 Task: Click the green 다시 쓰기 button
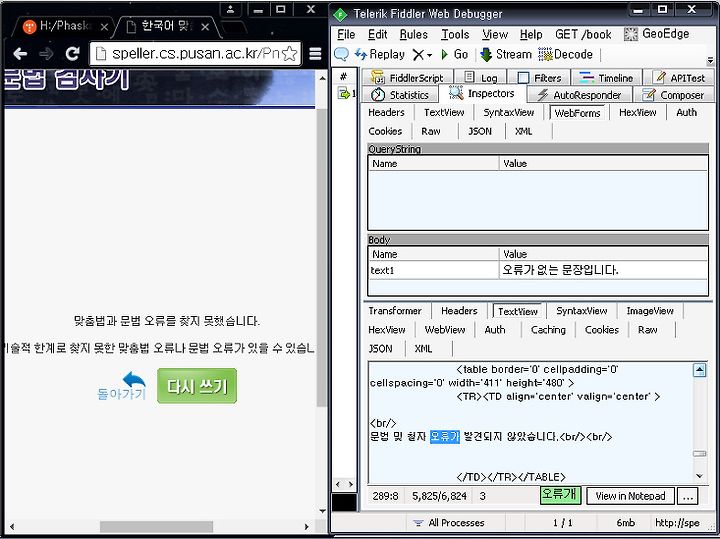tap(197, 386)
